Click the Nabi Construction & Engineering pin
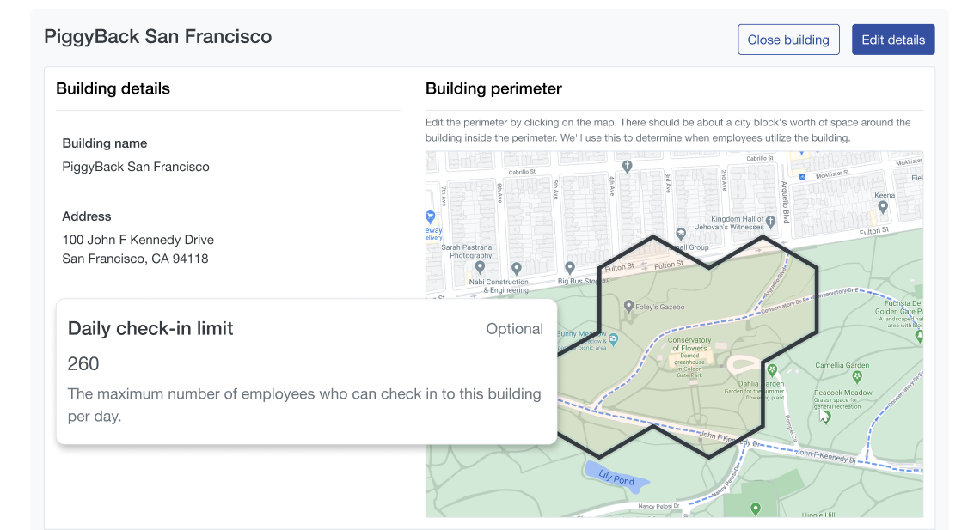 pos(516,268)
